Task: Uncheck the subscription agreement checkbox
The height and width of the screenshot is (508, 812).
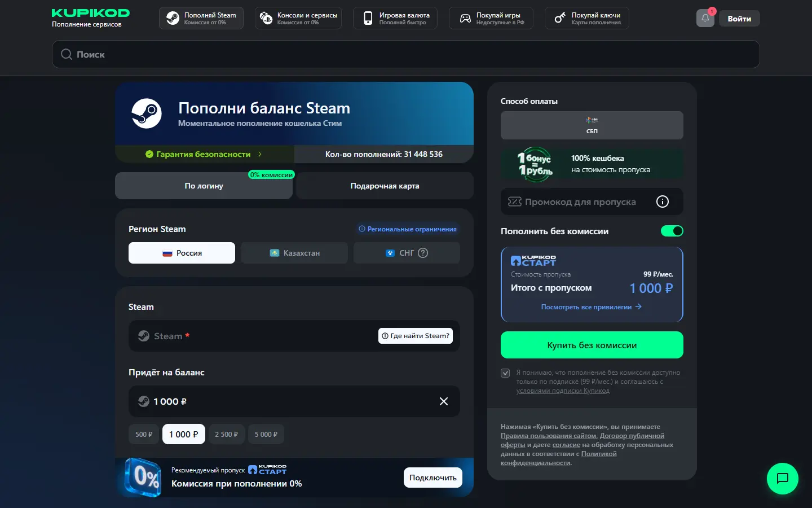Action: pos(505,373)
